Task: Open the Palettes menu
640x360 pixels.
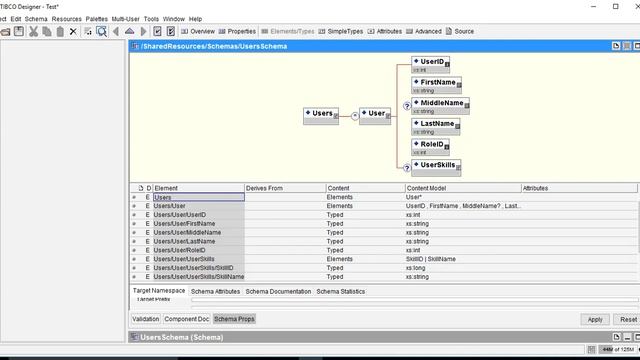Action: click(97, 19)
